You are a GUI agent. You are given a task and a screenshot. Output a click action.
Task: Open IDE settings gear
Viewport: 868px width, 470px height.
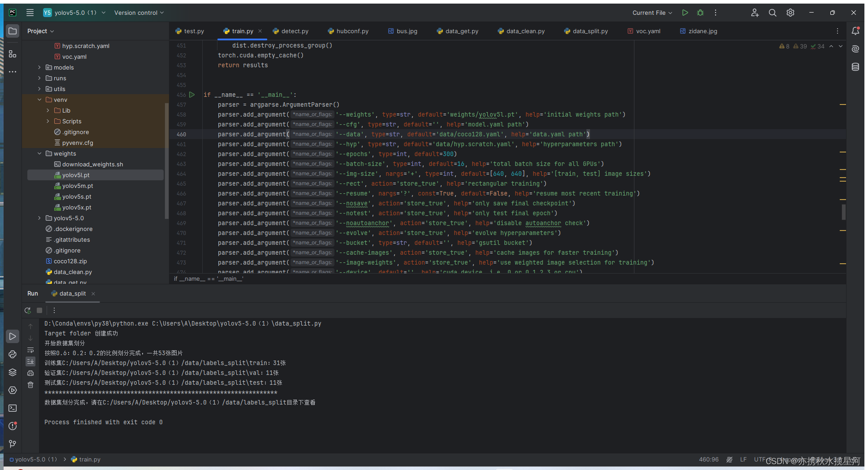tap(790, 13)
